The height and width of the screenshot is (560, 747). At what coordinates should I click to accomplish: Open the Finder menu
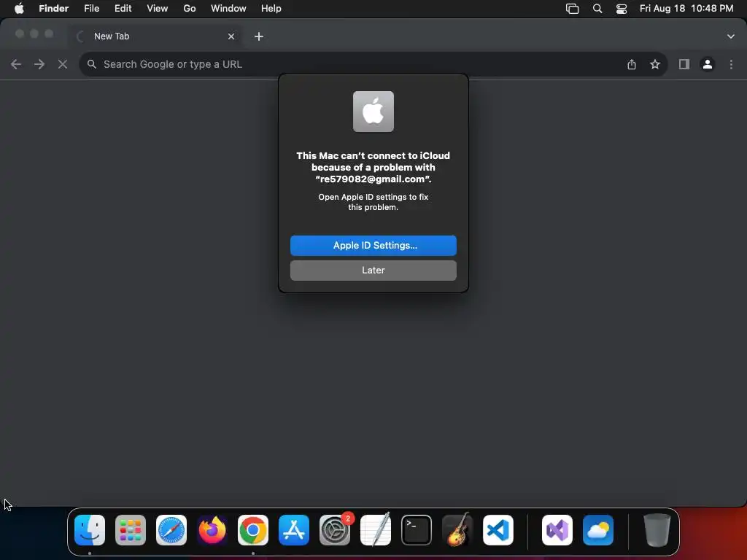pyautogui.click(x=53, y=9)
